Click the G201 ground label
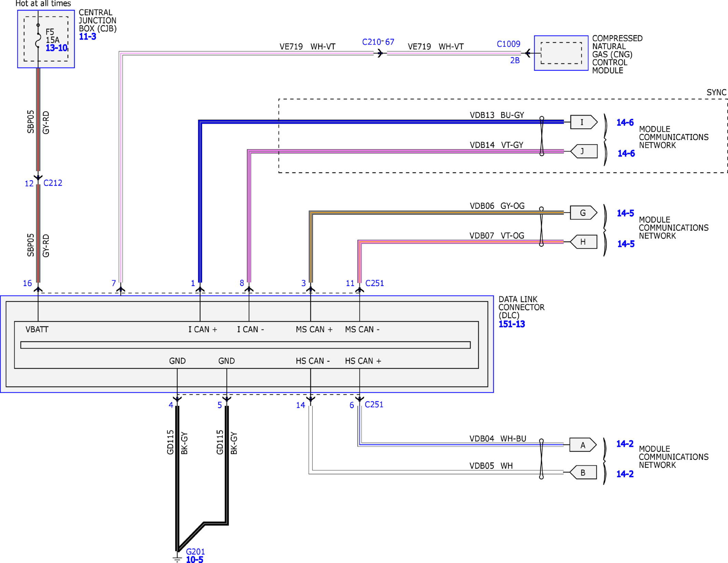The width and height of the screenshot is (728, 563). tap(195, 551)
